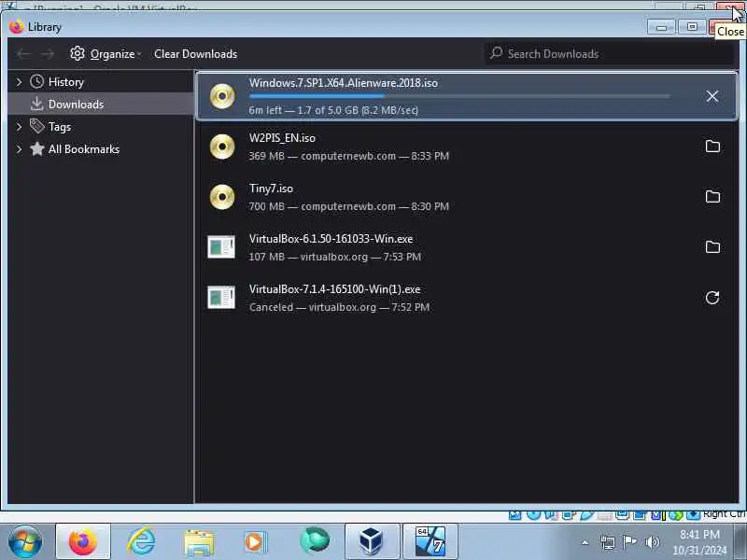Open the taskbar clock showing 8:41 PM
Screen dimensions: 747x560
point(699,542)
